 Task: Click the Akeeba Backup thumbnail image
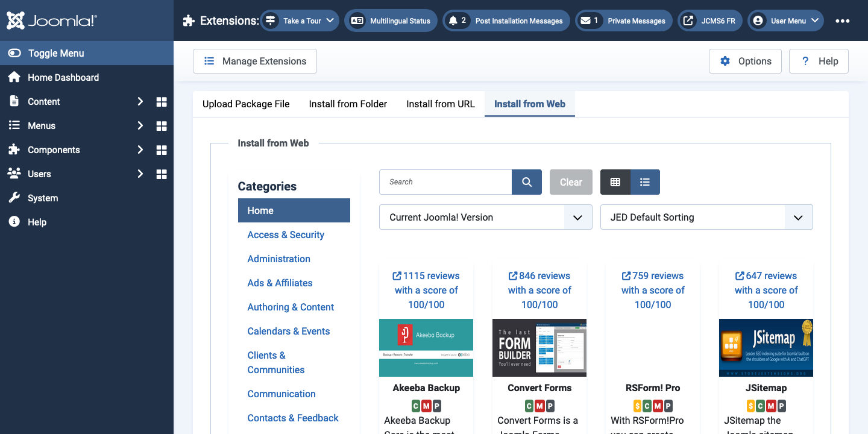(x=426, y=348)
